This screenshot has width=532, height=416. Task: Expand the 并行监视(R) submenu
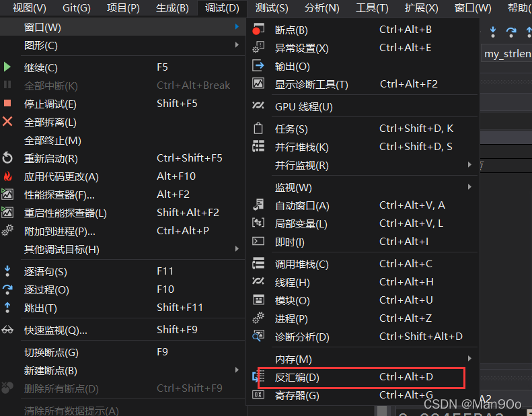coord(363,165)
